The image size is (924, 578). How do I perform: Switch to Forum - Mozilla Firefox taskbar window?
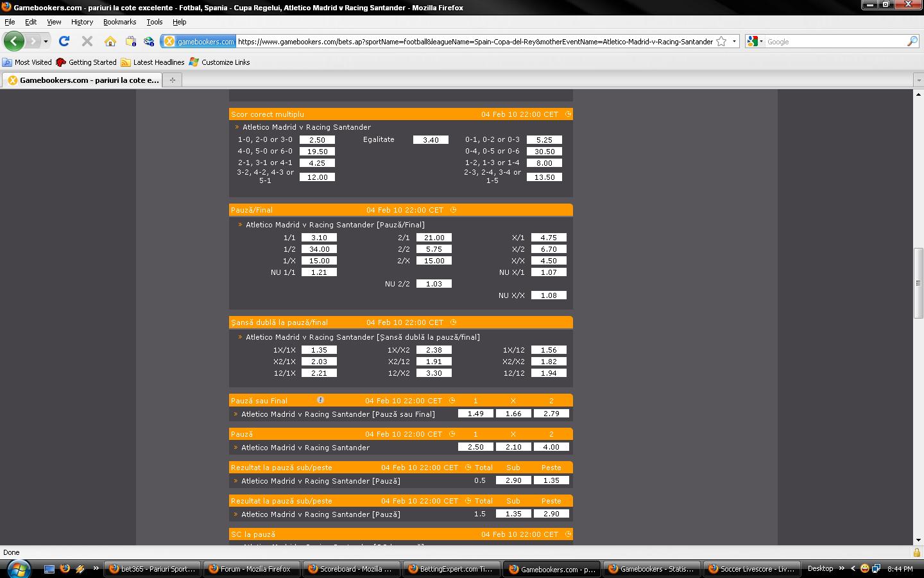[x=252, y=568]
